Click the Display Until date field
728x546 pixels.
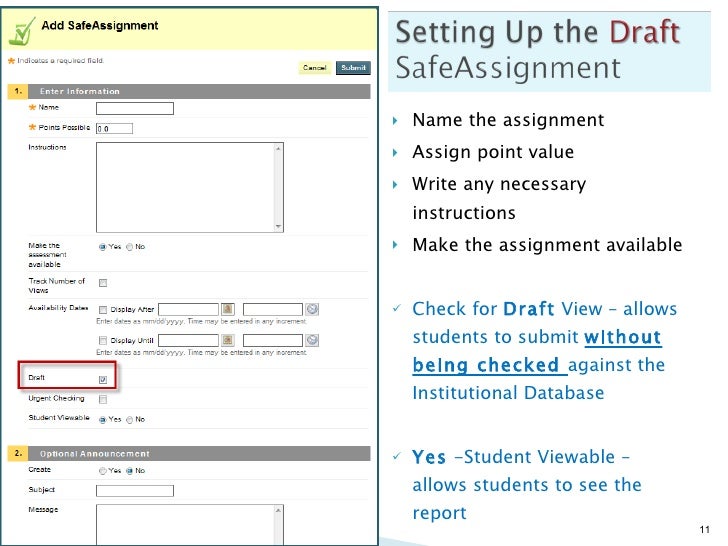(x=188, y=340)
